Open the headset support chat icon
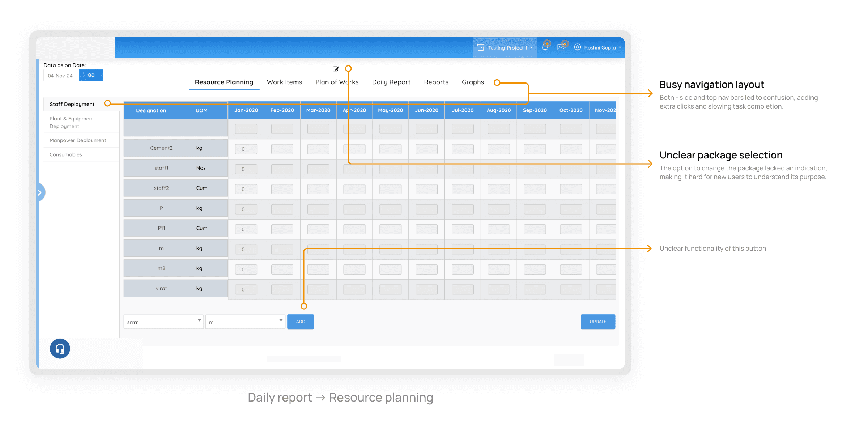This screenshot has height=433, width=868. point(60,349)
